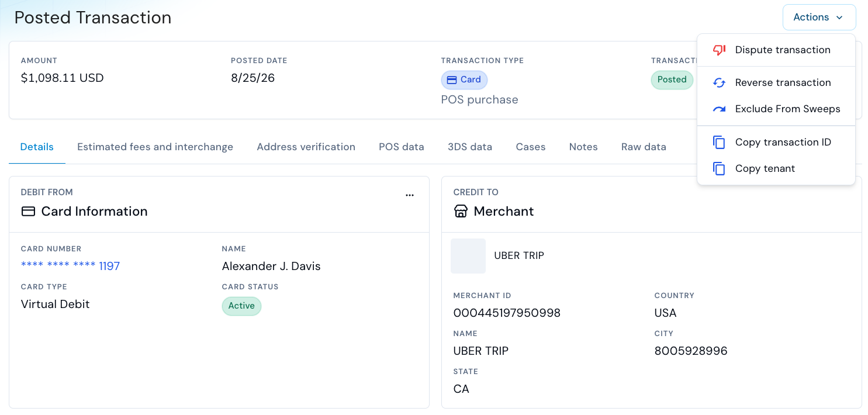This screenshot has width=868, height=415.
Task: Switch to the Cases tab
Action: 531,147
